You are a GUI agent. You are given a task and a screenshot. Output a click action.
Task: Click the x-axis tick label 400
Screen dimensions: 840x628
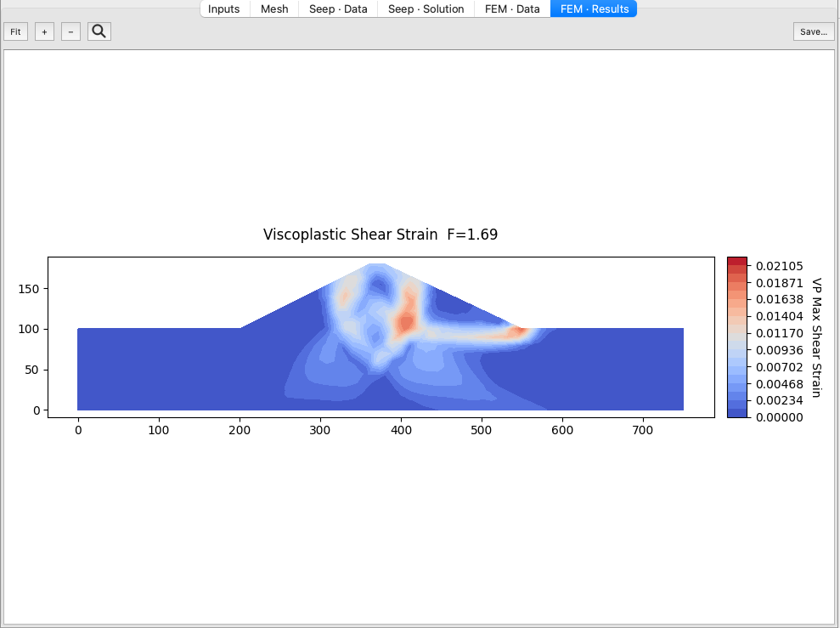[401, 430]
